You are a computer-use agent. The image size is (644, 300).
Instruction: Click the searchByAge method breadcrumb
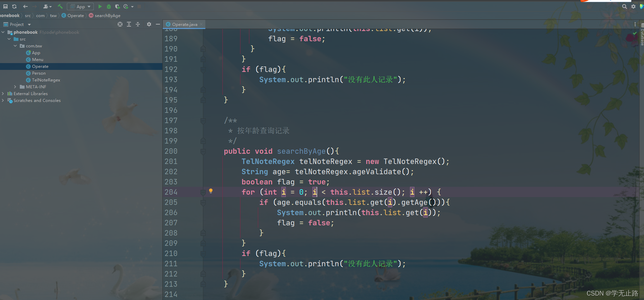(105, 16)
